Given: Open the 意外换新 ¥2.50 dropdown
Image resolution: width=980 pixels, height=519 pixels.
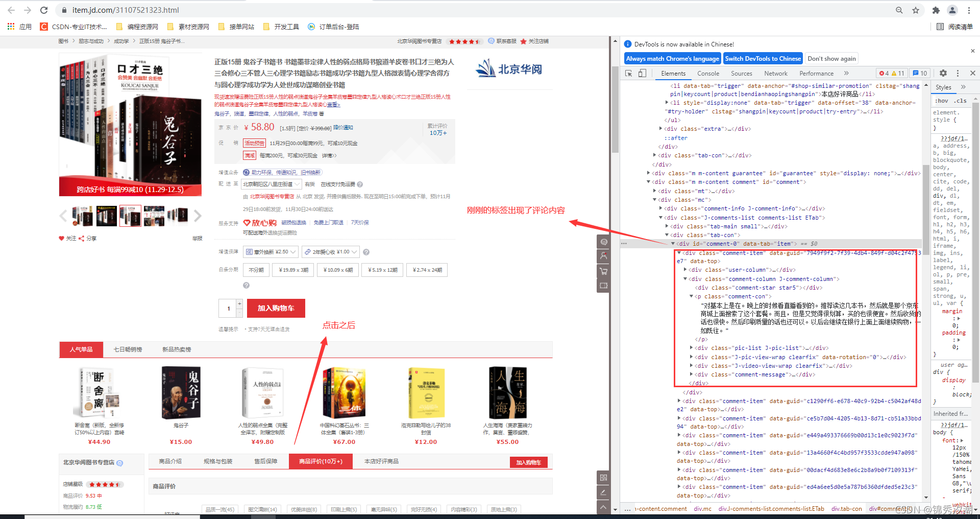Looking at the screenshot, I should (271, 252).
